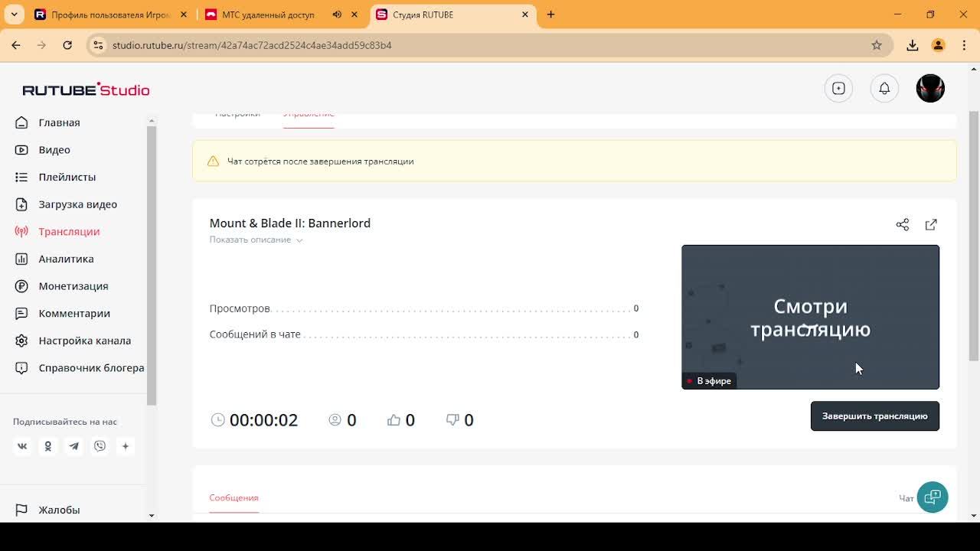Close the Студия RUTUBE browser tab
Viewport: 980px width, 551px height.
coord(525,15)
